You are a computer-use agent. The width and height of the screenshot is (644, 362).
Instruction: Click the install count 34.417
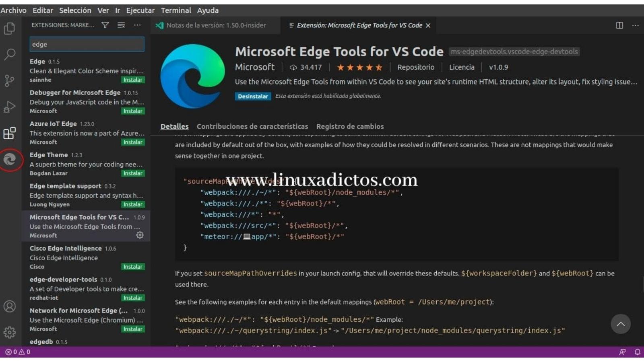(x=306, y=68)
